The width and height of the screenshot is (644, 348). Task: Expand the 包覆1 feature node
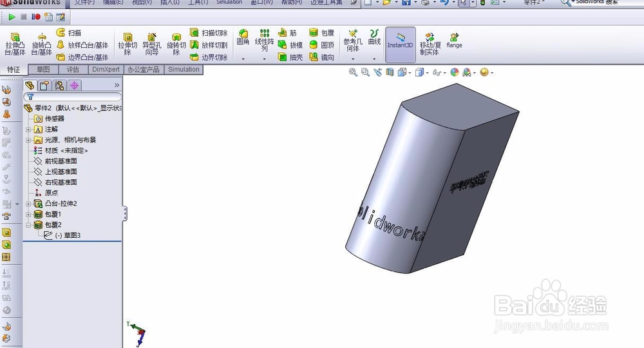[x=28, y=215]
